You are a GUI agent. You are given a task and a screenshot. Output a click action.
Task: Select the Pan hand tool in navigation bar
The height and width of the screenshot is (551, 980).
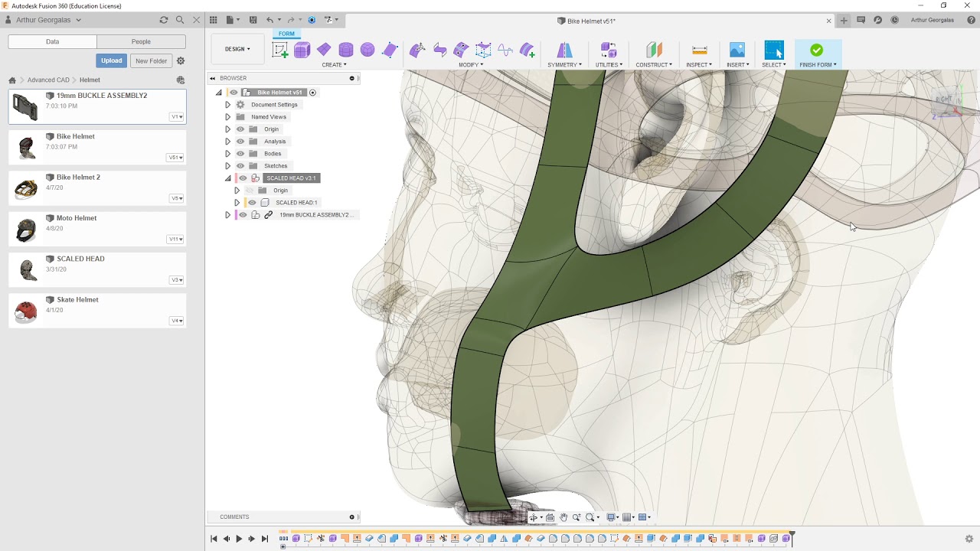pyautogui.click(x=563, y=517)
